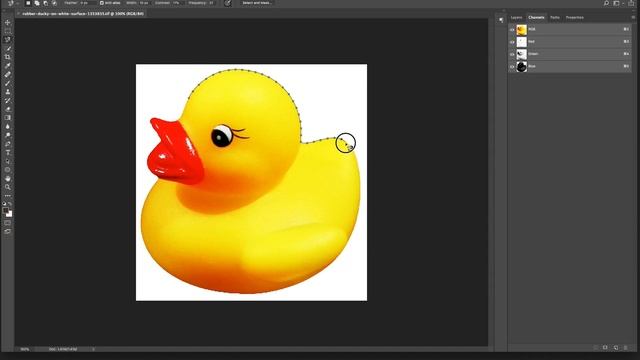Open the zoom percentage status field
This screenshot has height=360, width=640.
click(x=25, y=349)
